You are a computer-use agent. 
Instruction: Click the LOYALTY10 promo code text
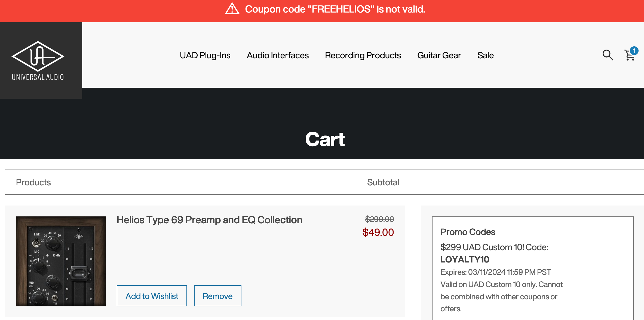point(465,259)
